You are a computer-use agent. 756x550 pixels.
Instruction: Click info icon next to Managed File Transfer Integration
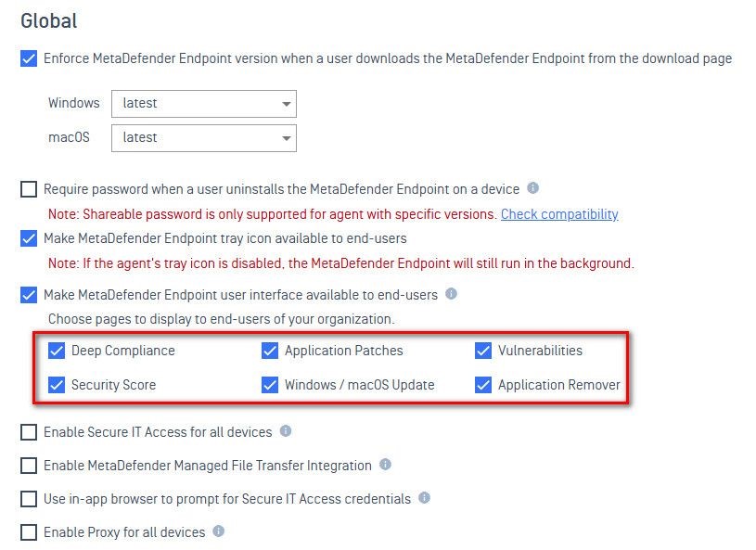tap(385, 464)
